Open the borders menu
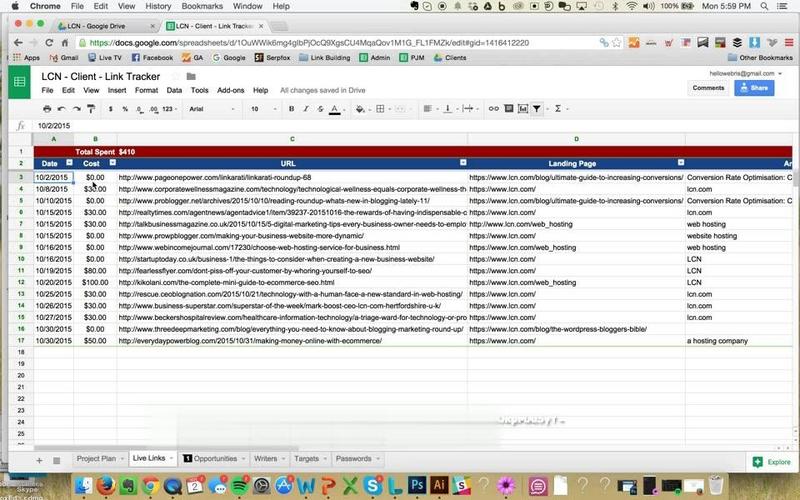Viewport: 800px width, 500px height. [x=380, y=109]
